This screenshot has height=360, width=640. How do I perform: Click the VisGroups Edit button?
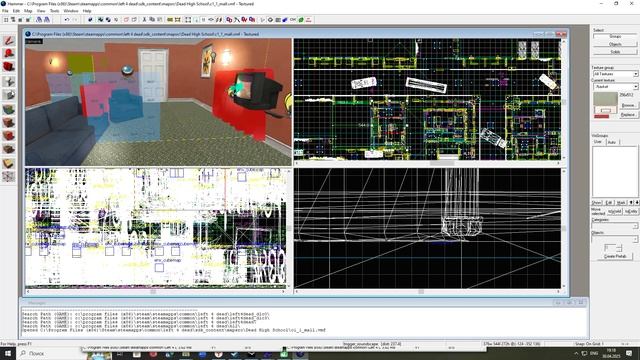(609, 202)
